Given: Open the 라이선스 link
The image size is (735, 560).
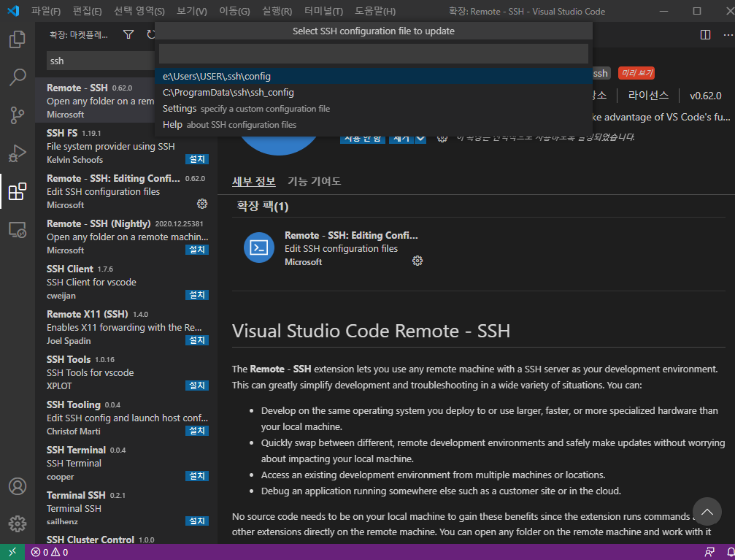Looking at the screenshot, I should click(648, 96).
